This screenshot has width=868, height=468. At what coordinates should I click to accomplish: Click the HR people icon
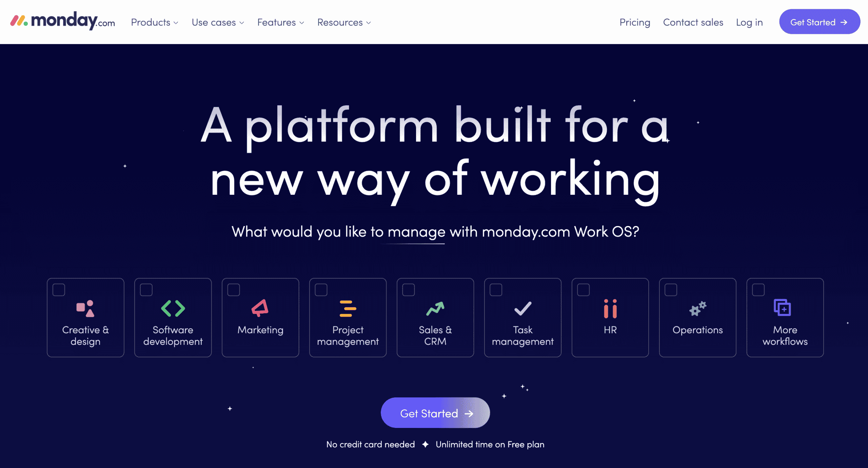tap(610, 308)
